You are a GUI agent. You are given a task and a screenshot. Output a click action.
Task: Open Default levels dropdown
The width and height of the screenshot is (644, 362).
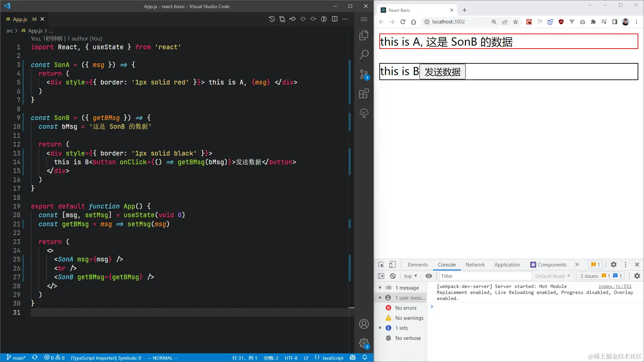[552, 276]
